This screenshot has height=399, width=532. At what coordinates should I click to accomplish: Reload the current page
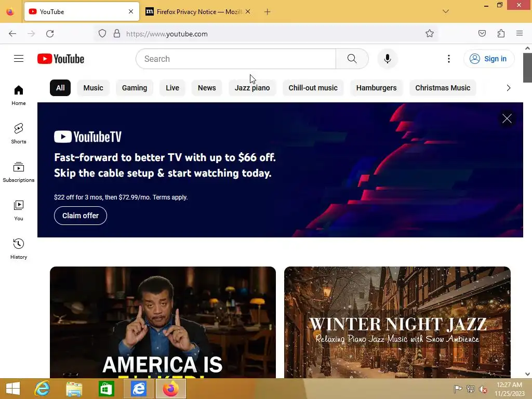click(x=50, y=34)
